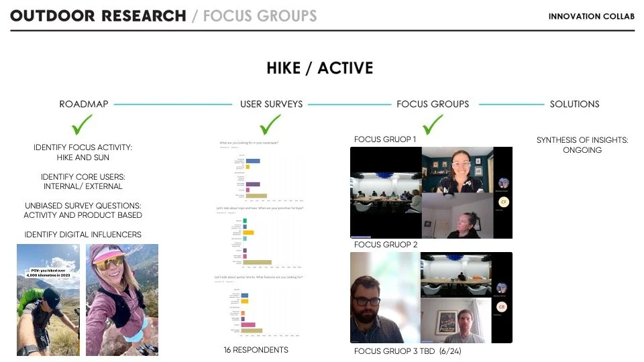Click 'IDENTIFY DIGITAL INFLUENCERS' text
644x362 pixels.
pos(83,235)
